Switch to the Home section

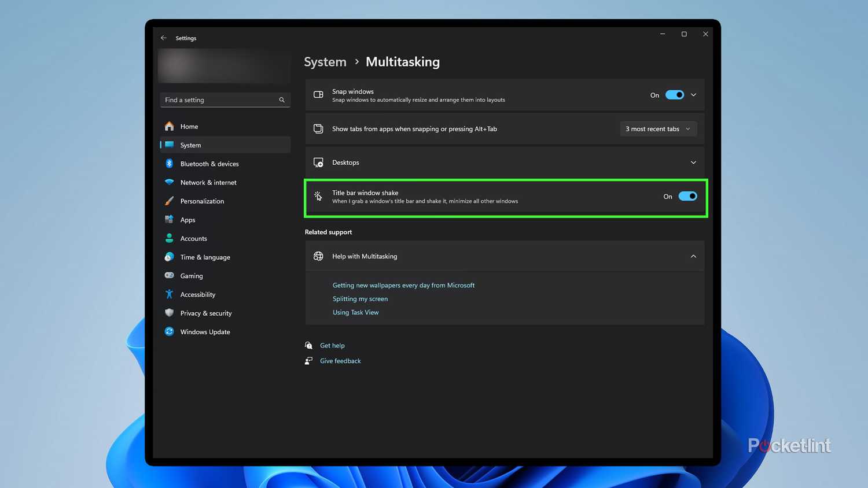(189, 126)
